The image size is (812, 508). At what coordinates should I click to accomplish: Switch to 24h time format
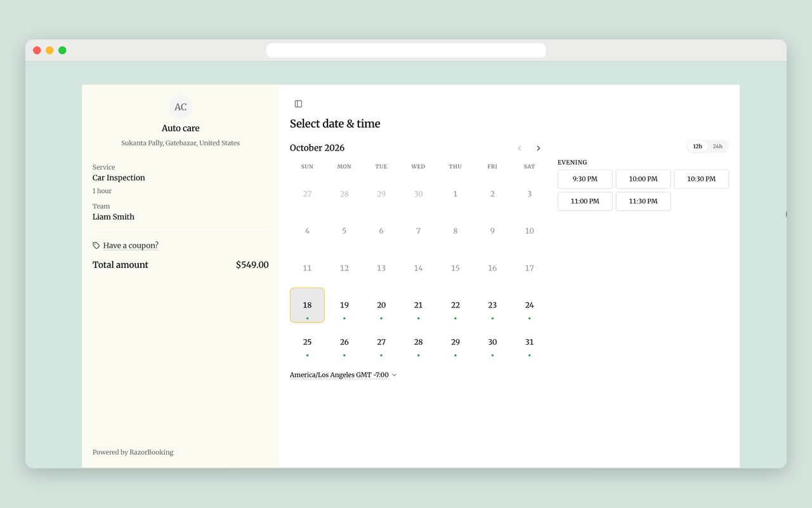[x=717, y=147]
